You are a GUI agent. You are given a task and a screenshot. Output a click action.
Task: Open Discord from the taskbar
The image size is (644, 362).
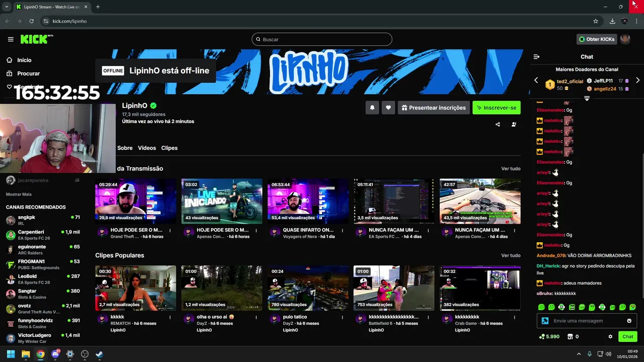coord(55,354)
